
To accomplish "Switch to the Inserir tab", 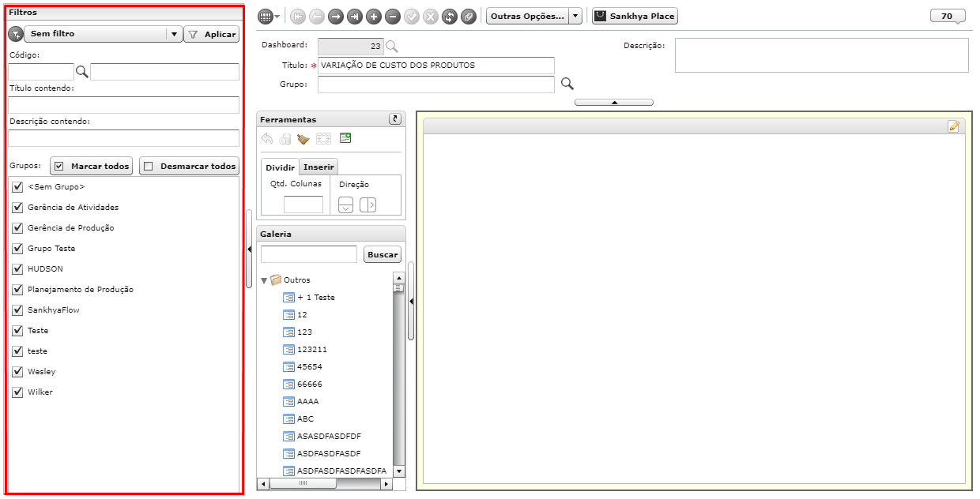I will tap(319, 167).
